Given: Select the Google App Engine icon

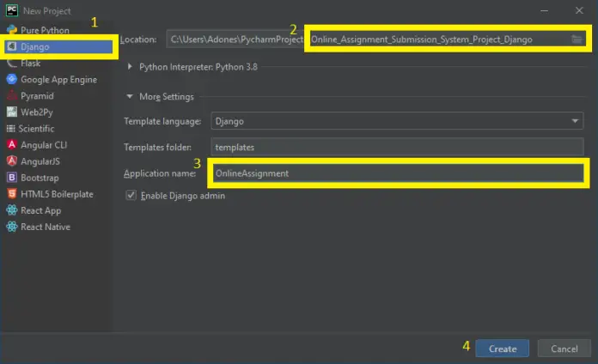Looking at the screenshot, I should 12,79.
